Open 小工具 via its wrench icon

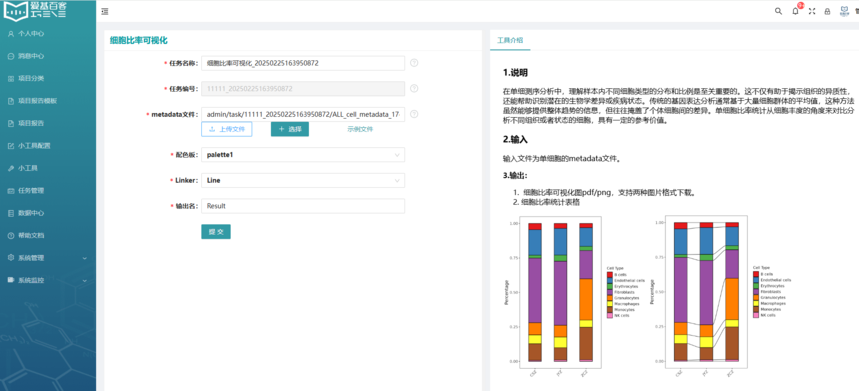pos(11,168)
